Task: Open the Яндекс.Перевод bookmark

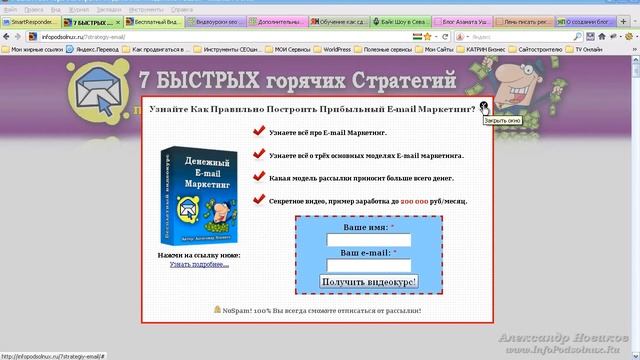Action: click(93, 49)
